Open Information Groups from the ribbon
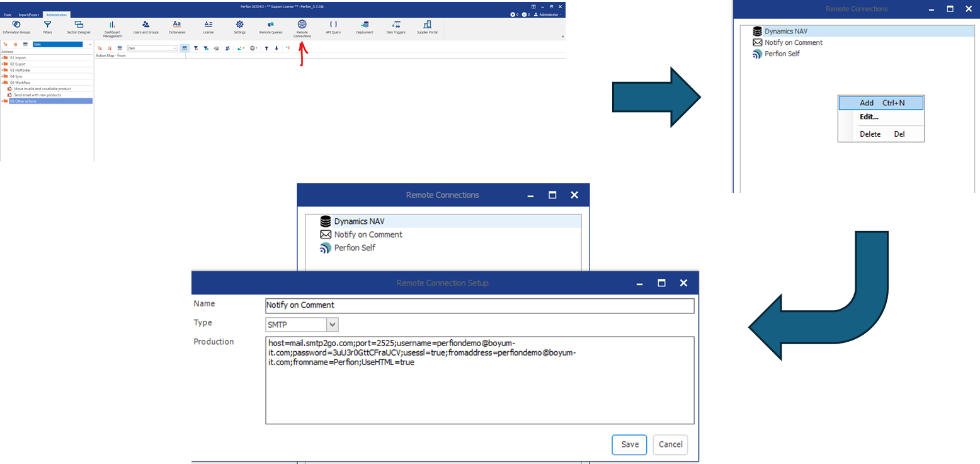 click(x=16, y=26)
